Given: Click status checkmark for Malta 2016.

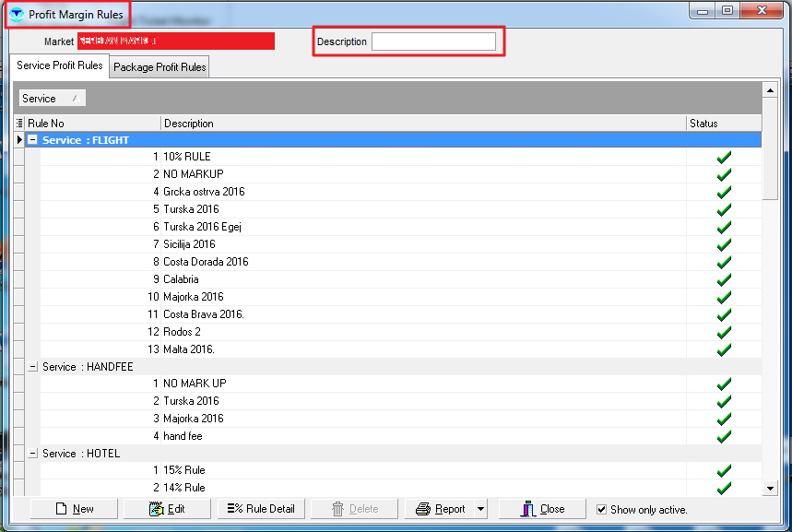Looking at the screenshot, I should pos(724,349).
